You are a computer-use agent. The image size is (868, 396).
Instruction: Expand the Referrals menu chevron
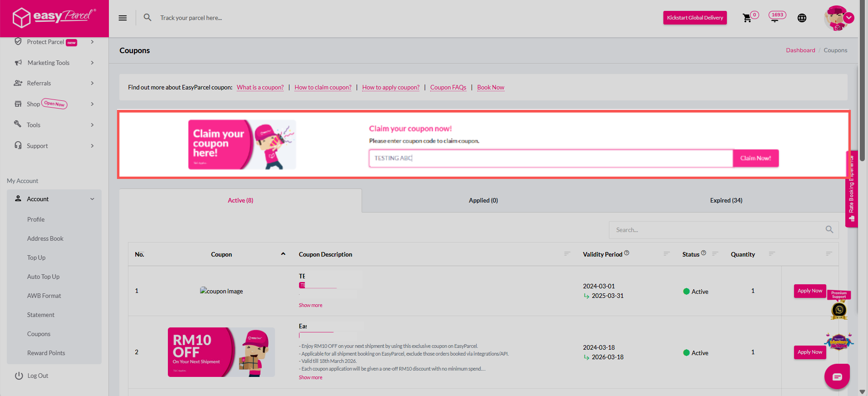pyautogui.click(x=92, y=83)
